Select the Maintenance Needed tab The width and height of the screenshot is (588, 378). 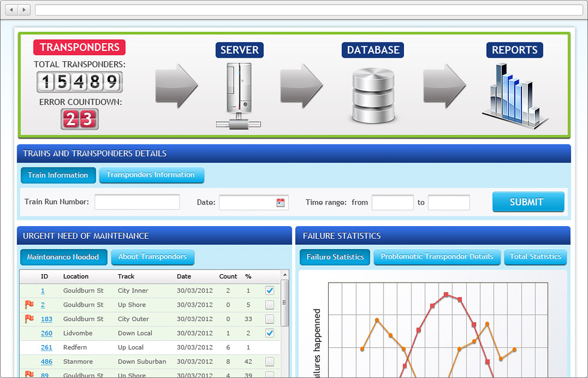tap(64, 257)
